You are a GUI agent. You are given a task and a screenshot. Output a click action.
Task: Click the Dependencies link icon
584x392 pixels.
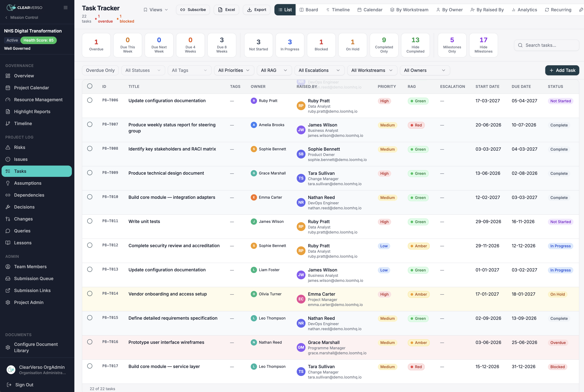pyautogui.click(x=8, y=195)
